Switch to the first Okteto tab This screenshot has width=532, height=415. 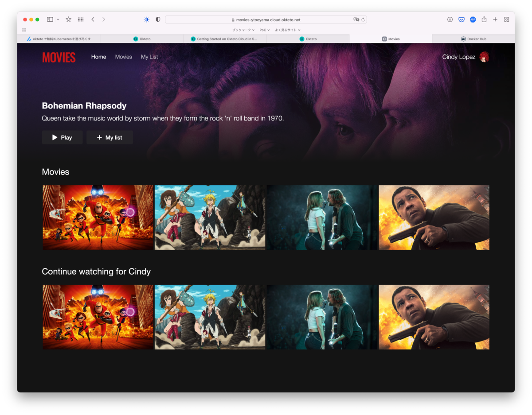point(142,39)
